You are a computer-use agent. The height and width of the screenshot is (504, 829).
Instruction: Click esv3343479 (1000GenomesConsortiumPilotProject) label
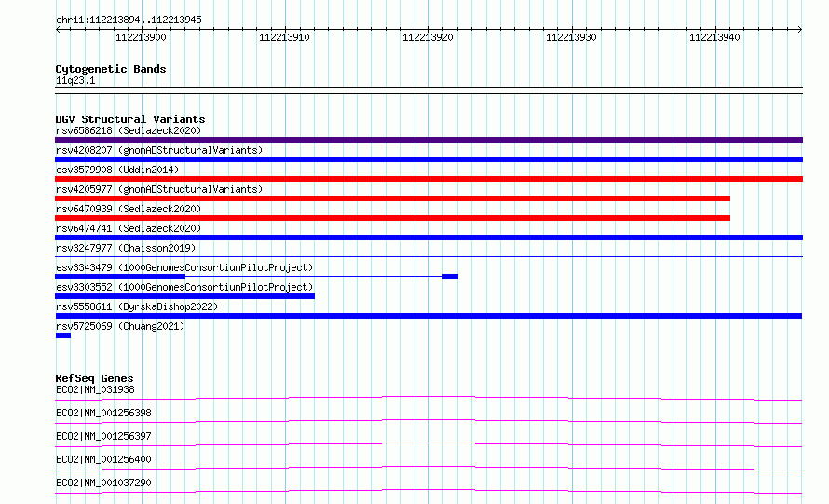[x=184, y=267]
